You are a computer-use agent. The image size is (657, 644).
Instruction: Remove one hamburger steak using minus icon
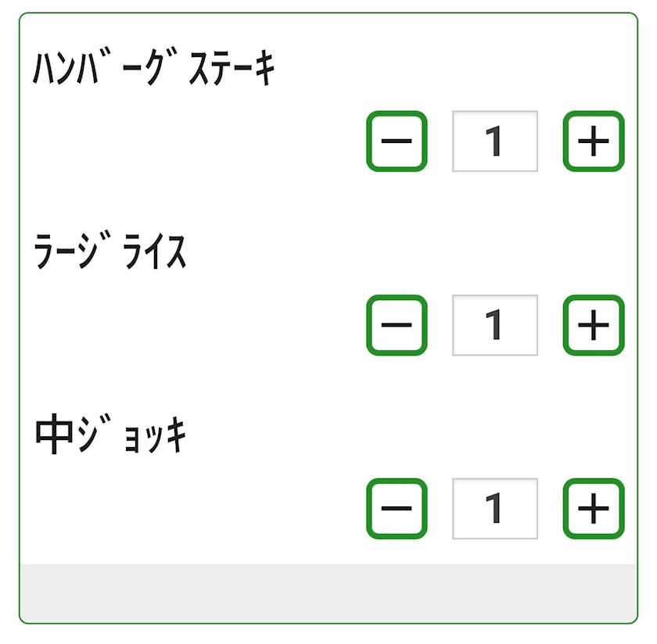click(397, 141)
